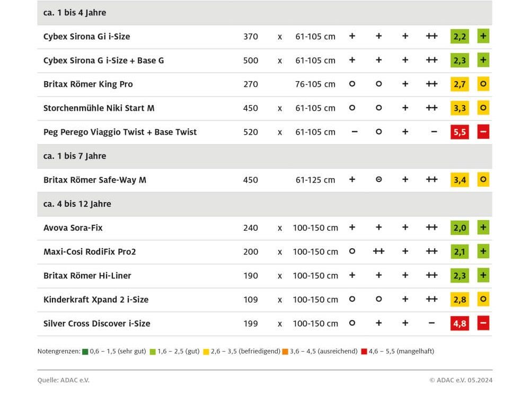Select the 2,8 score of Kinderkraft Xpand 2
Screen dimensions: 530x420
(x=460, y=299)
